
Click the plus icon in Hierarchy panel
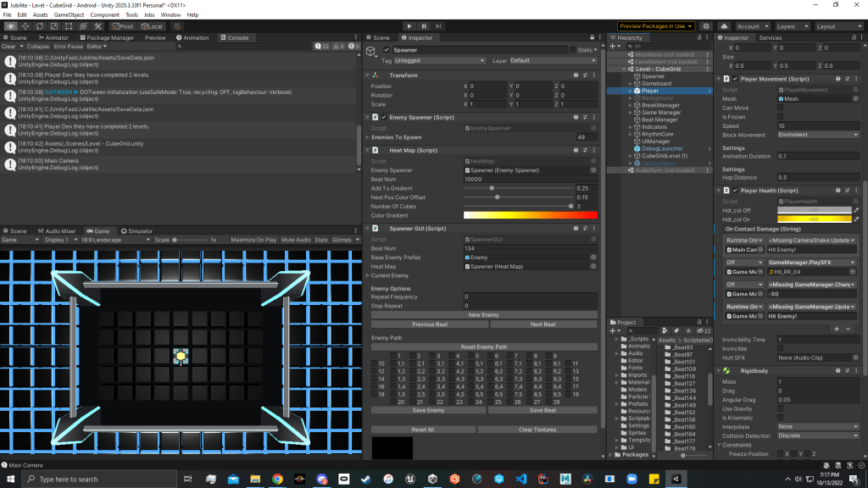pos(613,47)
